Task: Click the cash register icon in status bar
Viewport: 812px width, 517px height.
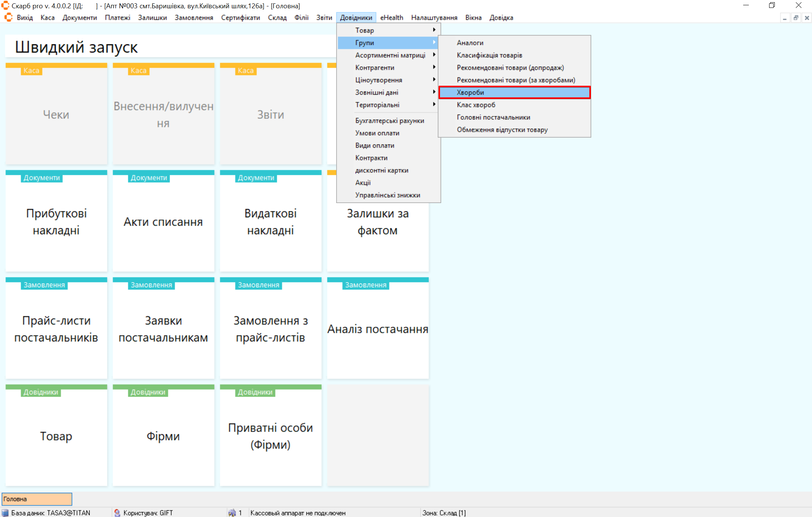Action: (x=232, y=513)
